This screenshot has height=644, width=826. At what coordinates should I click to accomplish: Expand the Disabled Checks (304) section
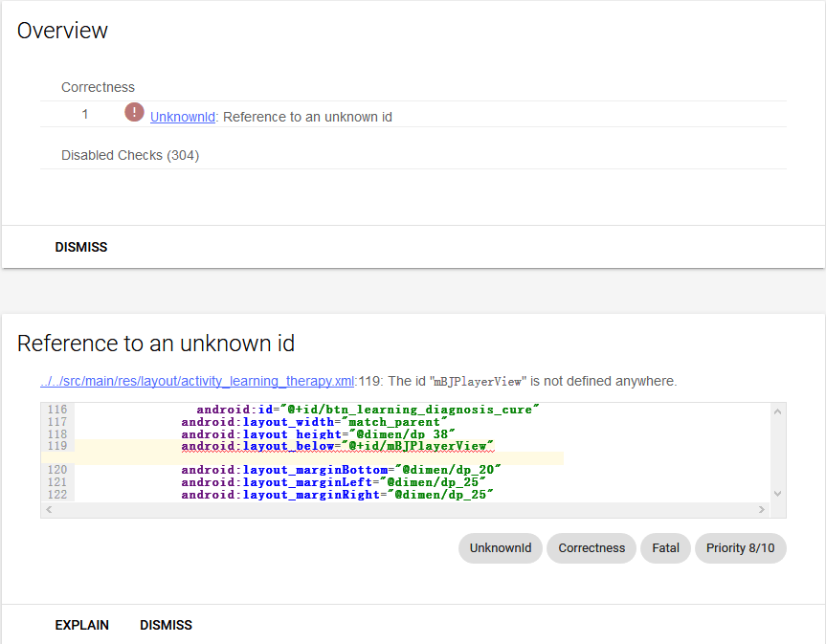click(129, 155)
